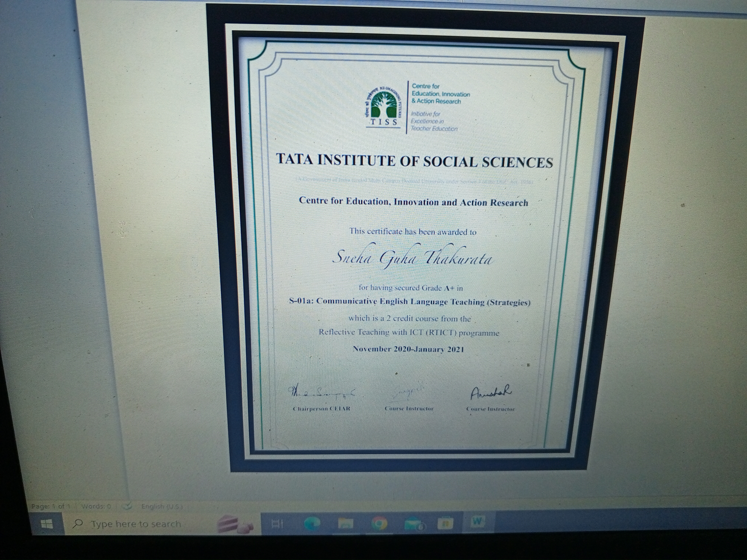Click the 'English (U.S.)' language indicator
Viewport: 747px width, 560px height.
coord(162,507)
